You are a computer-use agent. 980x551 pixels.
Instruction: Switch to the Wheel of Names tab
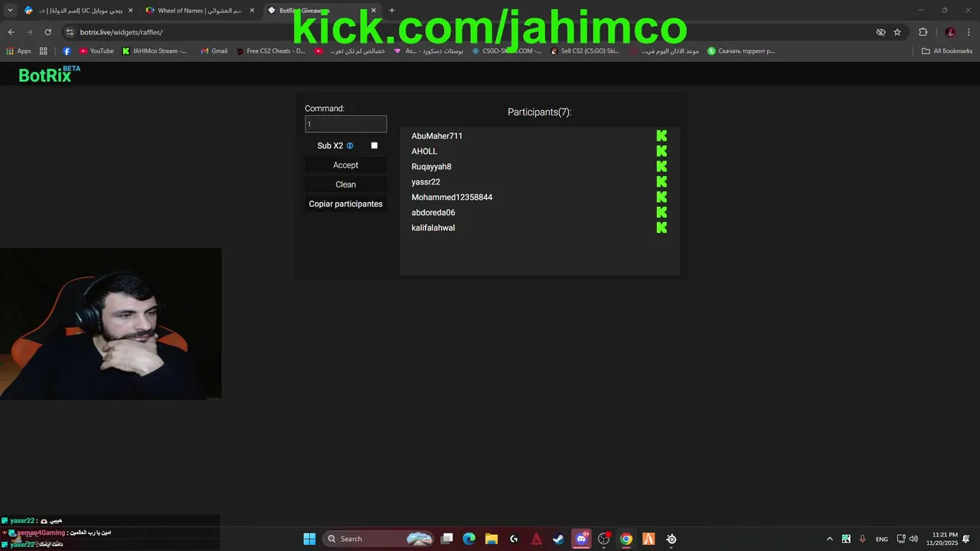[201, 11]
